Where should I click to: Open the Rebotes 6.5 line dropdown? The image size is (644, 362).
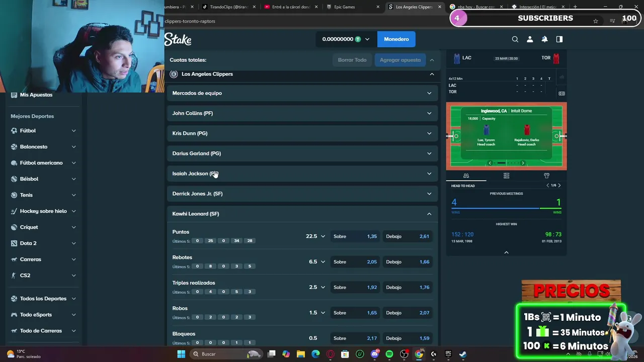point(317,262)
